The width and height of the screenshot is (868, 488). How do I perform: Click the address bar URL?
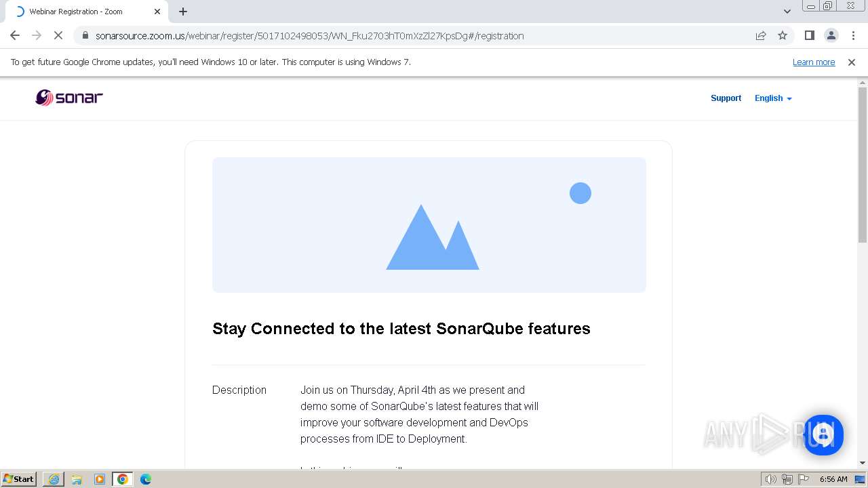point(310,36)
